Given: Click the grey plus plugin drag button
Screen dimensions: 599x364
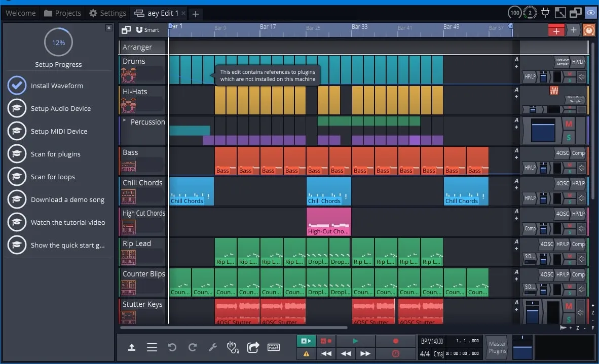Looking at the screenshot, I should (573, 30).
